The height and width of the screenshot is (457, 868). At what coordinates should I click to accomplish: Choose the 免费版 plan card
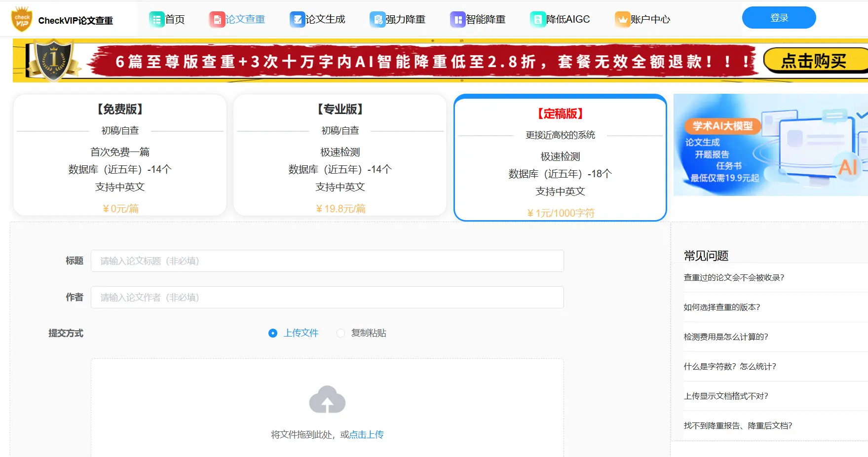click(120, 155)
